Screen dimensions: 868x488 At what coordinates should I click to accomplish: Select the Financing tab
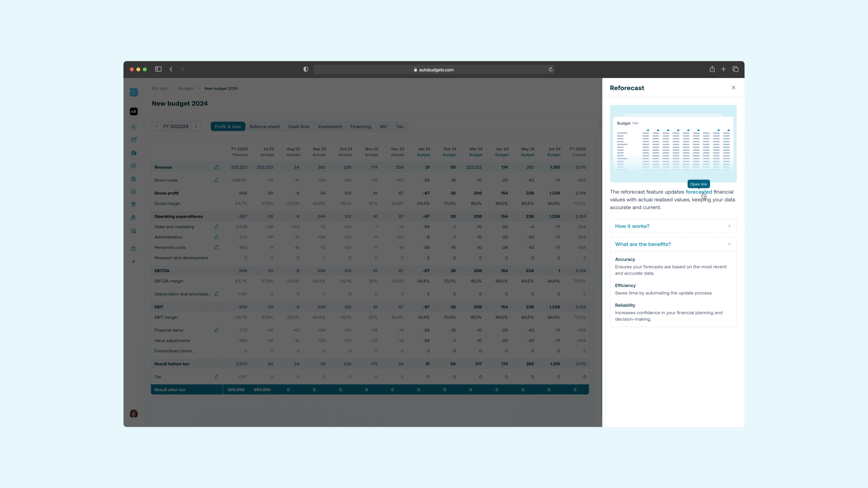[361, 127]
